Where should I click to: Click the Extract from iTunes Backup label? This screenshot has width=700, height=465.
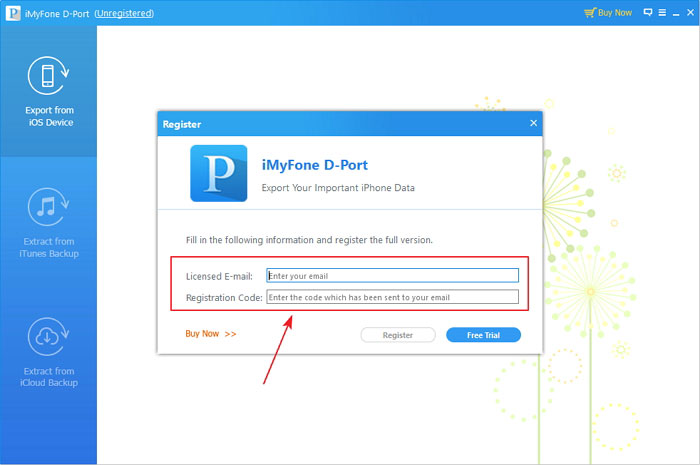49,248
